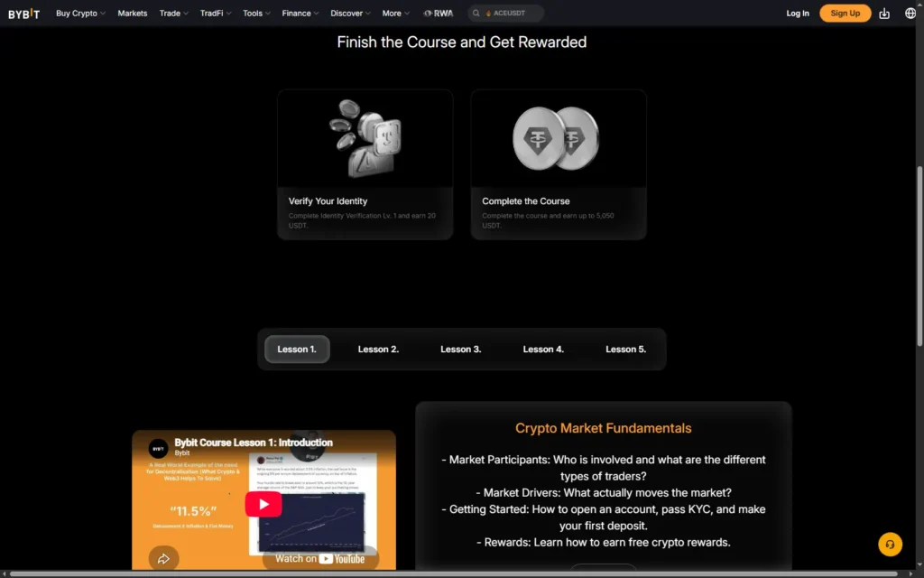The width and height of the screenshot is (924, 578).
Task: Click the Market Drivers bullet text
Action: pos(604,492)
